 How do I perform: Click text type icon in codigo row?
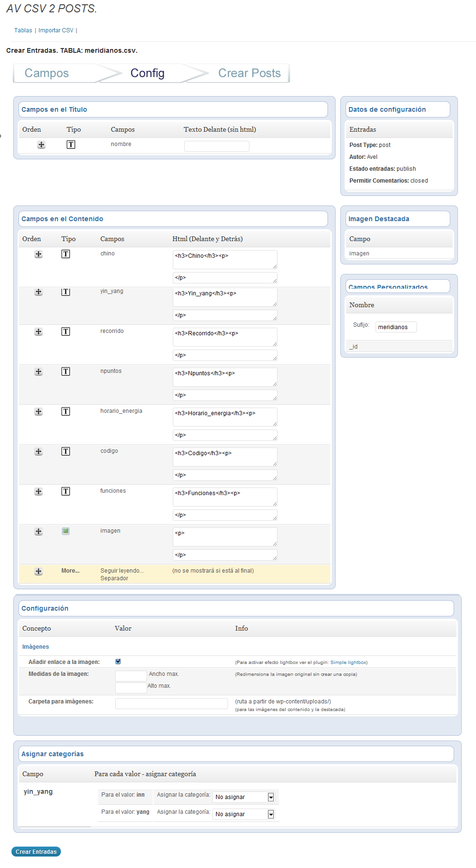(x=66, y=451)
